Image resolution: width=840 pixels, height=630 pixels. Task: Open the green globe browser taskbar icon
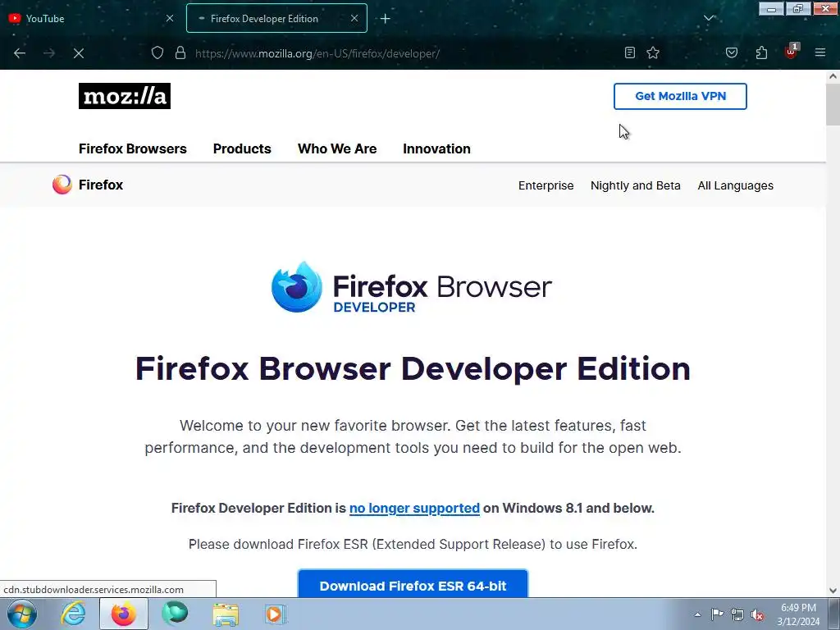[x=175, y=614]
